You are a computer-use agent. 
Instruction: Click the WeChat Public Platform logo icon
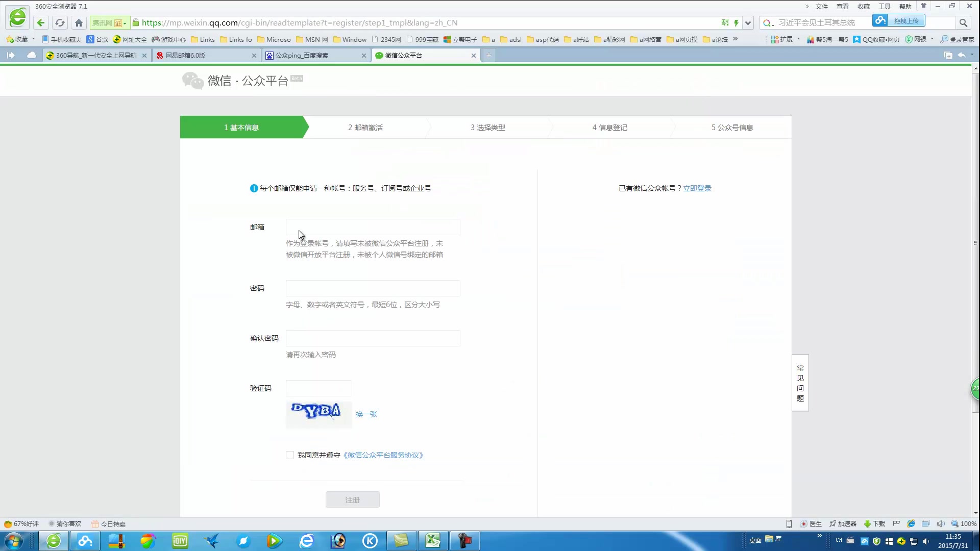click(191, 81)
